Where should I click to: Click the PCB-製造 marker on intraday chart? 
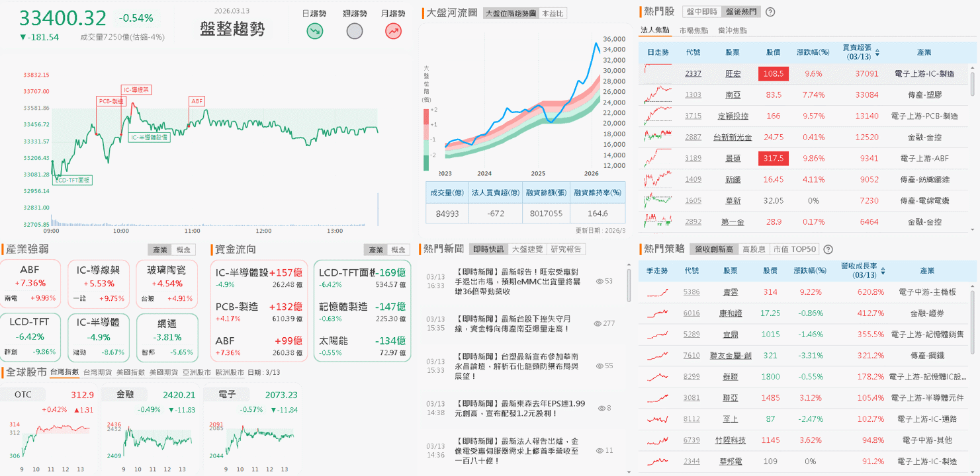click(111, 101)
